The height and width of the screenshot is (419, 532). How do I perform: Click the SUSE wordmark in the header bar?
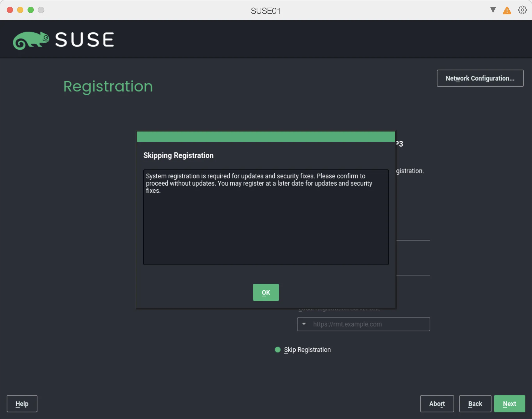[84, 39]
